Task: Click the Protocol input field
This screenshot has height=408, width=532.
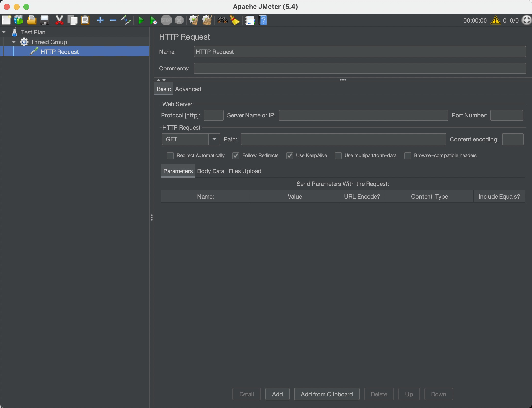Action: [213, 115]
